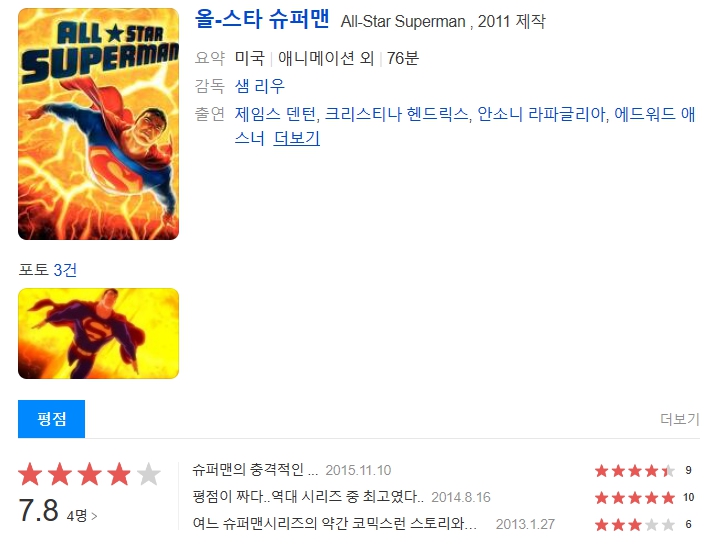Viewport: 721px width, 546px height.
Task: Click the star rating icons scored 10
Action: pos(635,497)
